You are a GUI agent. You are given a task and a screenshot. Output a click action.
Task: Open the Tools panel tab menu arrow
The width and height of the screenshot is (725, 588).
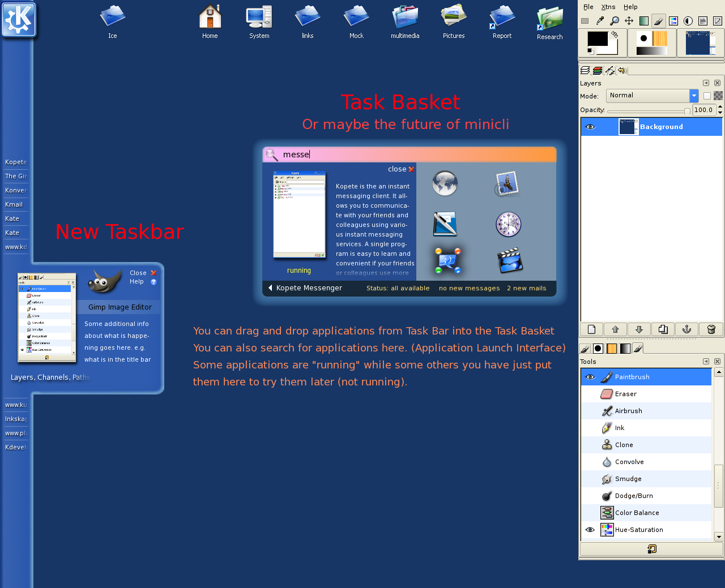[706, 361]
